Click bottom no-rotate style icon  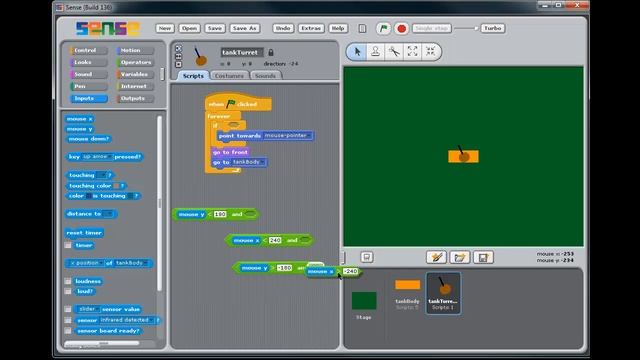[178, 64]
